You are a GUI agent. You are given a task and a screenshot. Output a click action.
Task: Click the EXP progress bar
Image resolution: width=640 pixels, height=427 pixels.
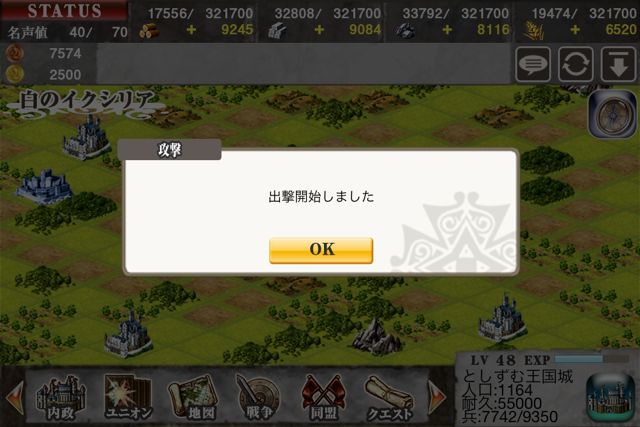591,359
